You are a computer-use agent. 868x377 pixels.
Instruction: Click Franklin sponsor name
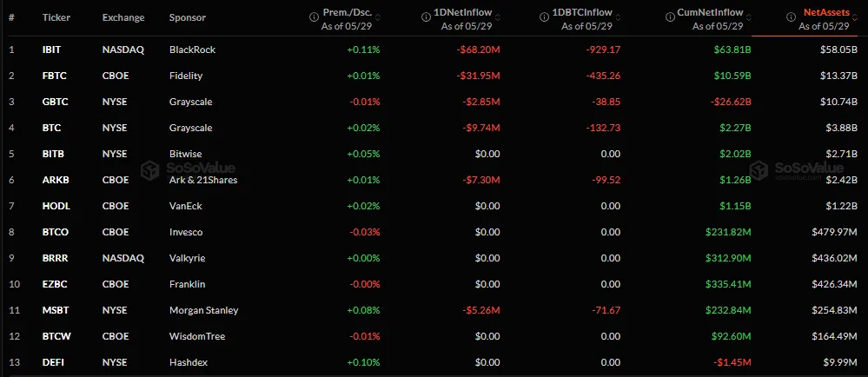(x=187, y=284)
